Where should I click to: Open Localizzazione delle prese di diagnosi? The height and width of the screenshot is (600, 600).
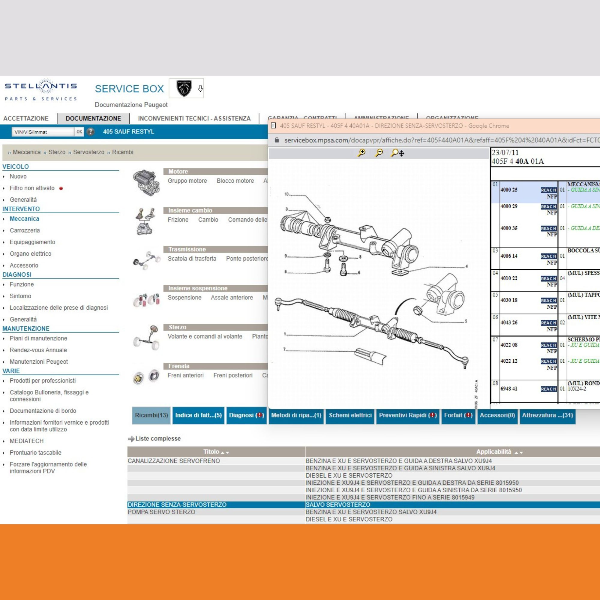pyautogui.click(x=59, y=308)
